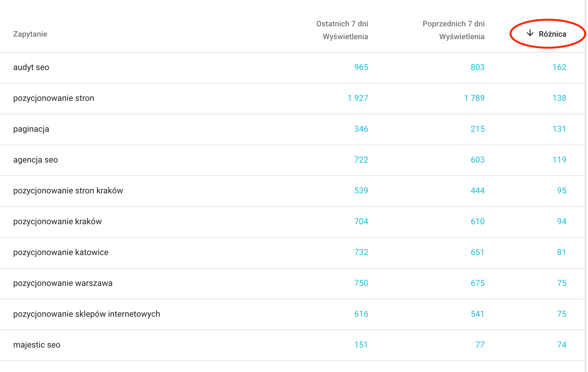Click the 965 impressions value
Image resolution: width=588 pixels, height=372 pixels.
[361, 67]
